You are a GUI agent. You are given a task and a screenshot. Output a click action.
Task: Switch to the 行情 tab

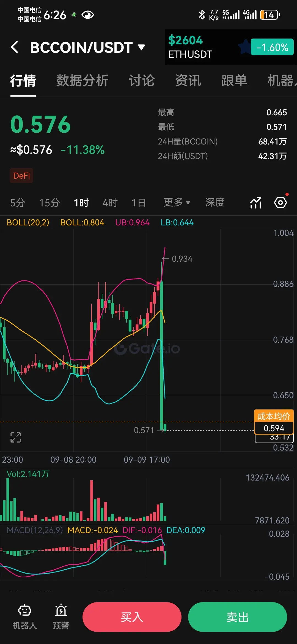click(x=23, y=81)
